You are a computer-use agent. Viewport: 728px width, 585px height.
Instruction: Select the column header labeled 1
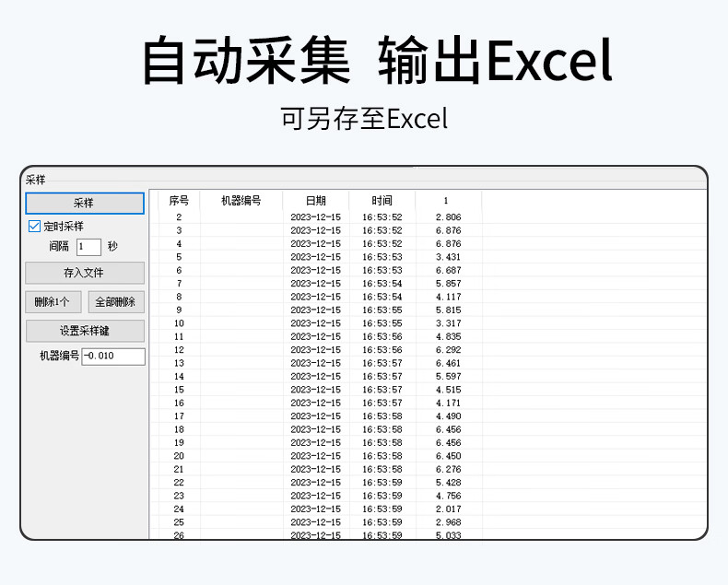tap(447, 201)
